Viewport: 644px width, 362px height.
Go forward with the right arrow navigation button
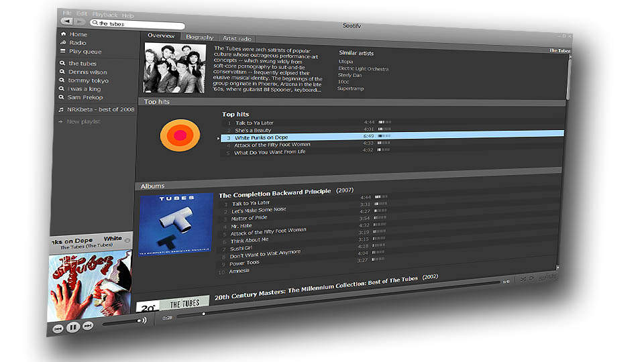point(80,21)
